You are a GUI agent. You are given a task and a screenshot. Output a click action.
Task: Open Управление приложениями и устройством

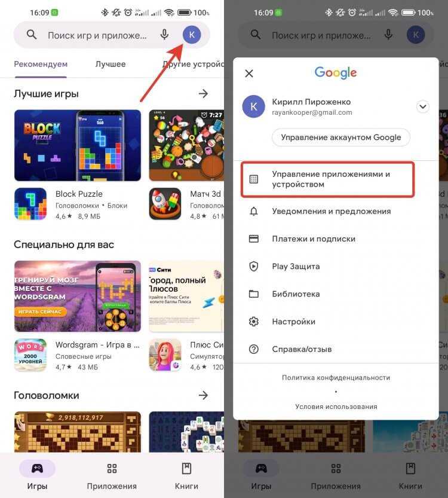(327, 179)
